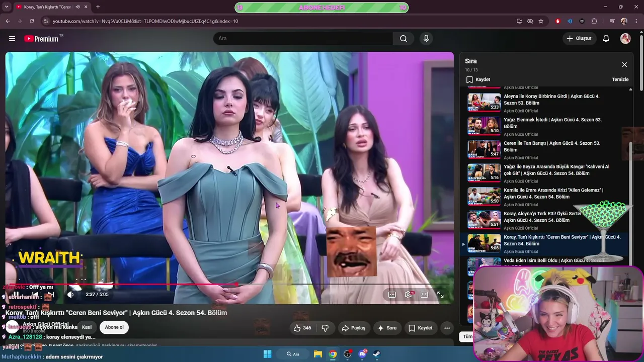Open Chrome three-dot menu
Image resolution: width=644 pixels, height=362 pixels.
click(x=636, y=21)
